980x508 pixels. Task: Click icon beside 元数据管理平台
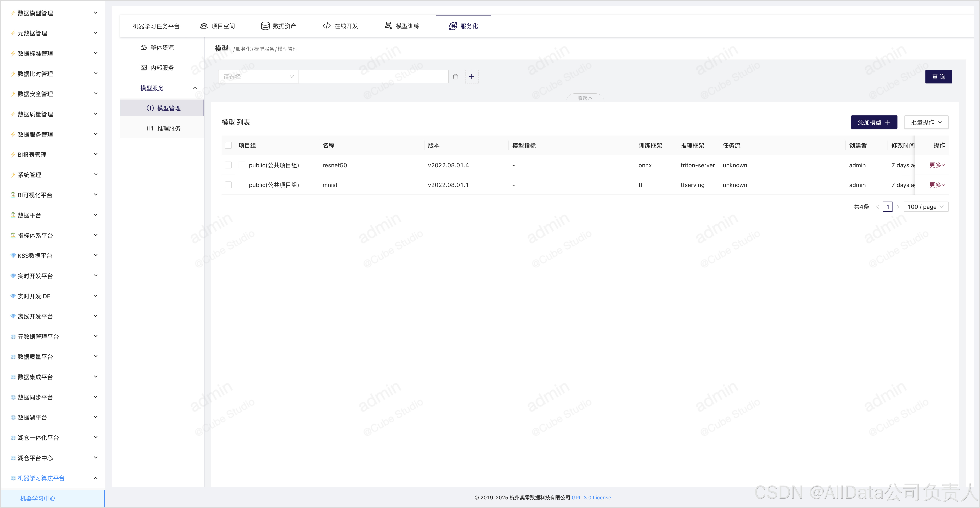point(13,336)
